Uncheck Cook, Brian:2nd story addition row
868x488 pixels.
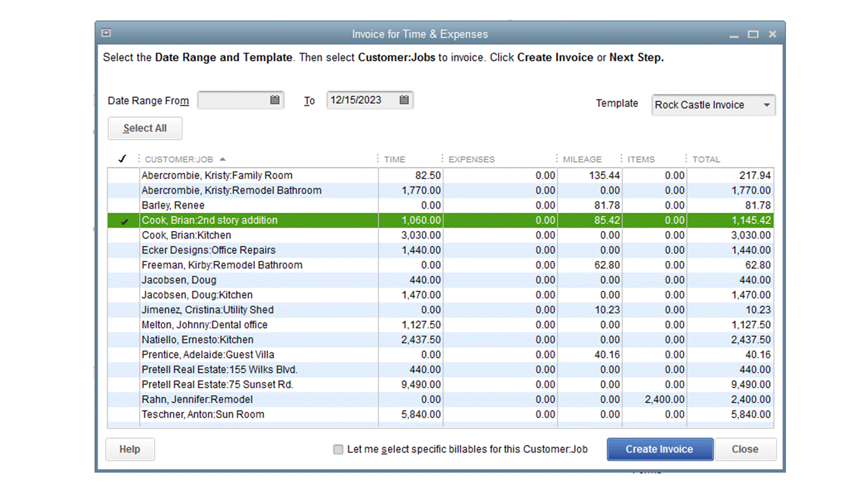click(x=123, y=221)
